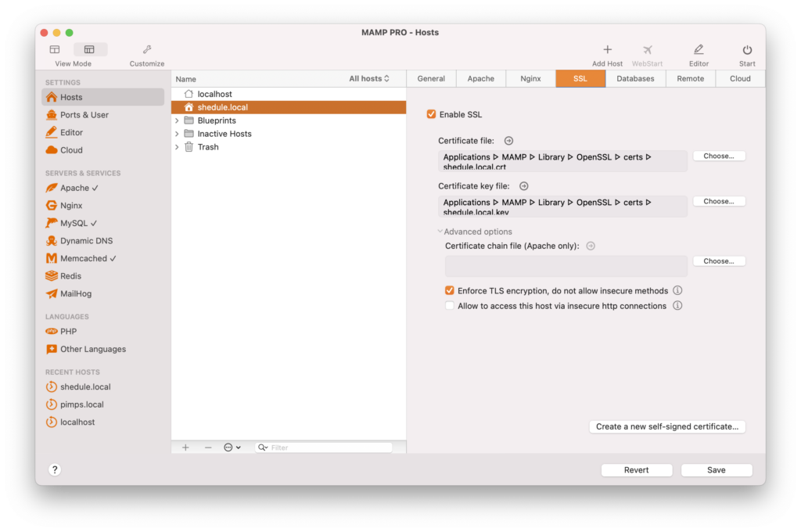
Task: Show info for Enforce TLS option
Action: 677,290
